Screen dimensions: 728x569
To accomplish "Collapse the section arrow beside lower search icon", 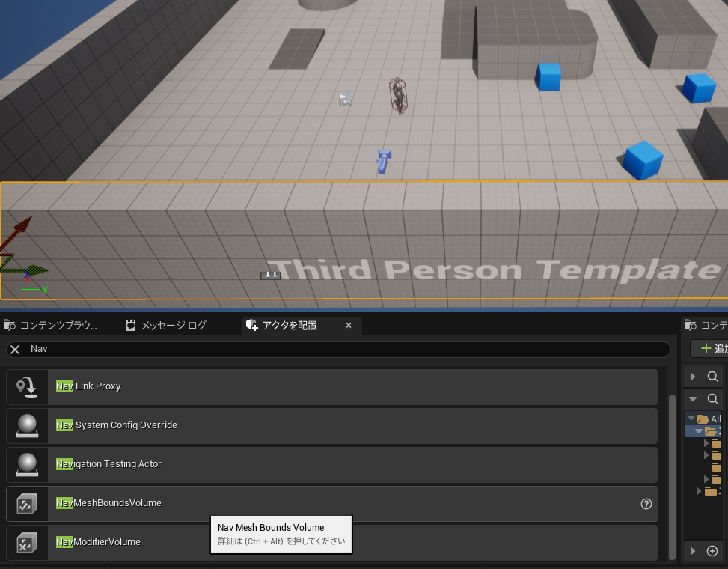I will pyautogui.click(x=693, y=399).
